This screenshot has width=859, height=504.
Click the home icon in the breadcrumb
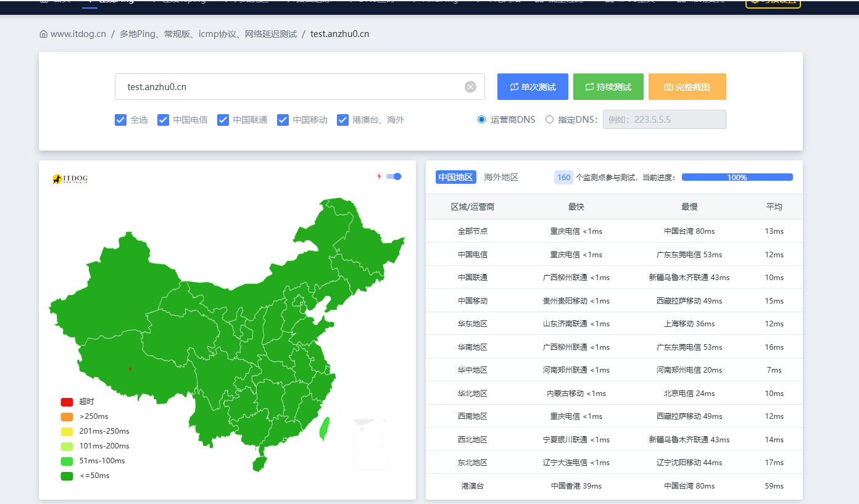coord(43,34)
